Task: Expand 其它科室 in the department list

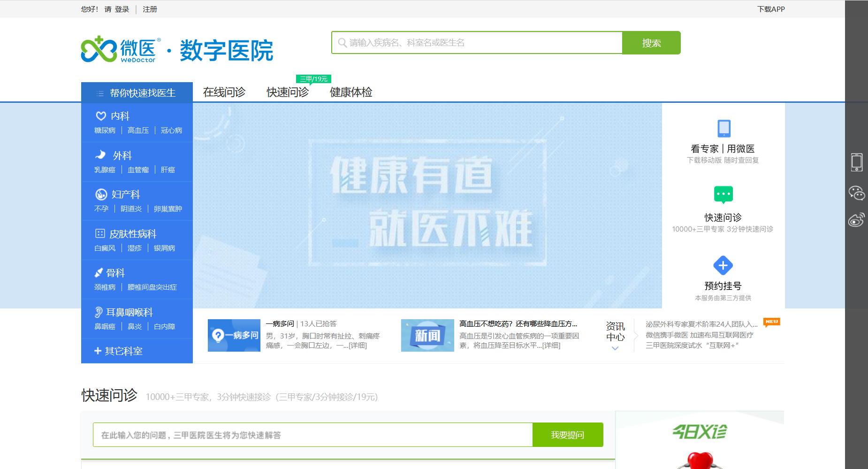Action: click(x=119, y=351)
